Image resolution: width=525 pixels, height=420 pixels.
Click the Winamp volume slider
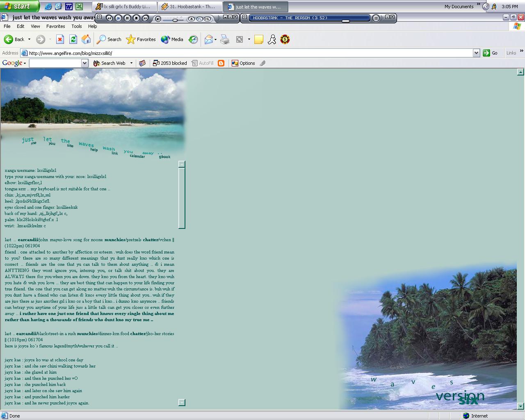click(x=175, y=19)
